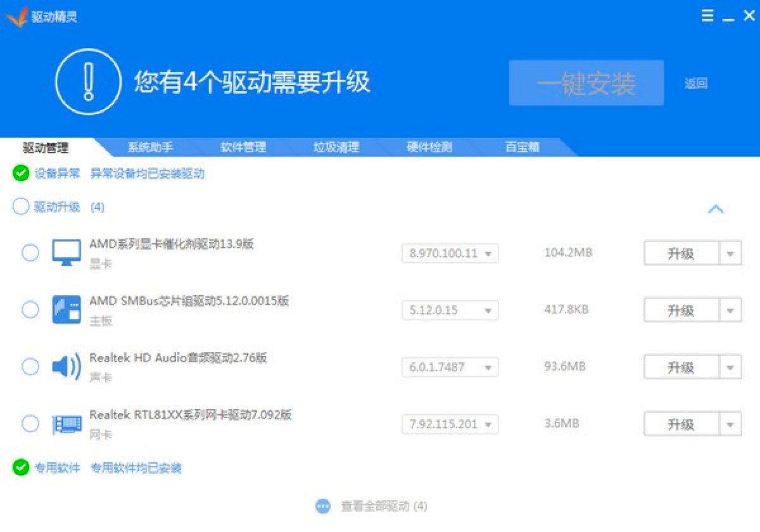
Task: Click the AMD SMBus motherboard chipset icon
Action: pyautogui.click(x=66, y=309)
